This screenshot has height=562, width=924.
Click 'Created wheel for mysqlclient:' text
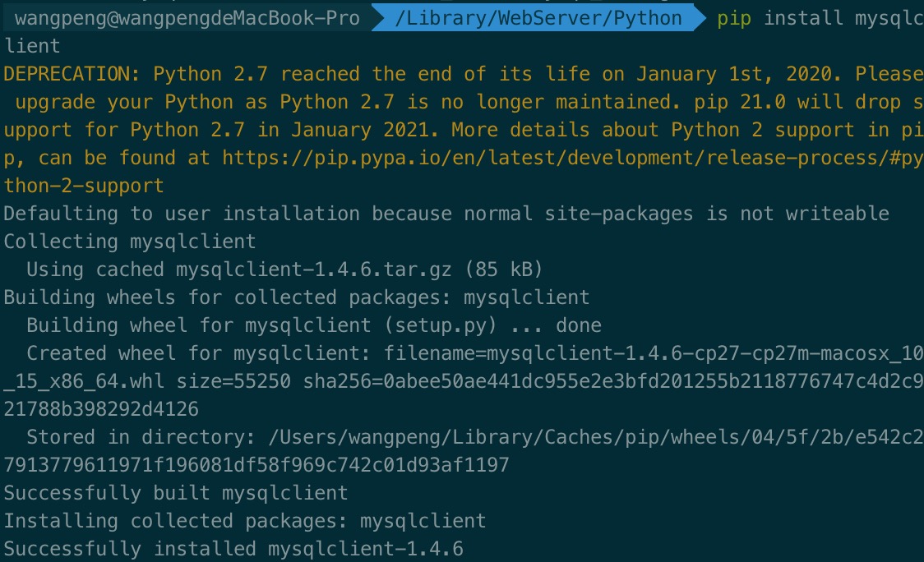point(199,352)
